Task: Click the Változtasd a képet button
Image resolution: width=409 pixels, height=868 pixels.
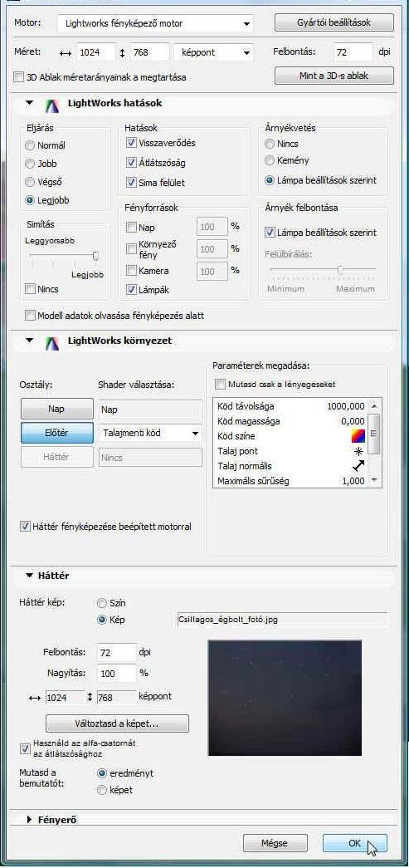Action: point(117,723)
